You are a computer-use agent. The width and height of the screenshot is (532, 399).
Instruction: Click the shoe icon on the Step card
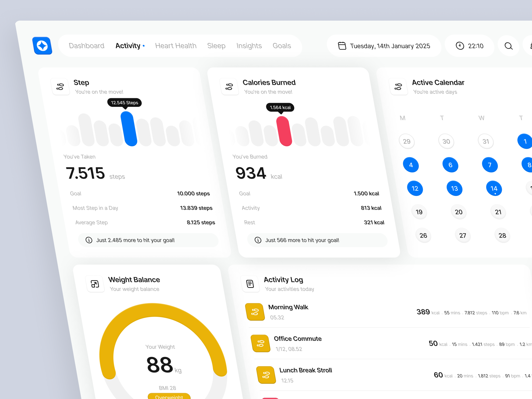(60, 87)
